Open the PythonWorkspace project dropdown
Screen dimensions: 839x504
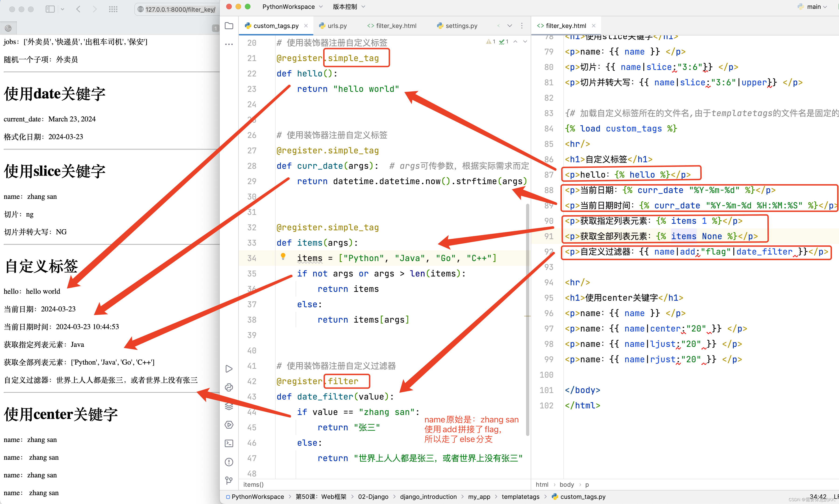click(292, 7)
